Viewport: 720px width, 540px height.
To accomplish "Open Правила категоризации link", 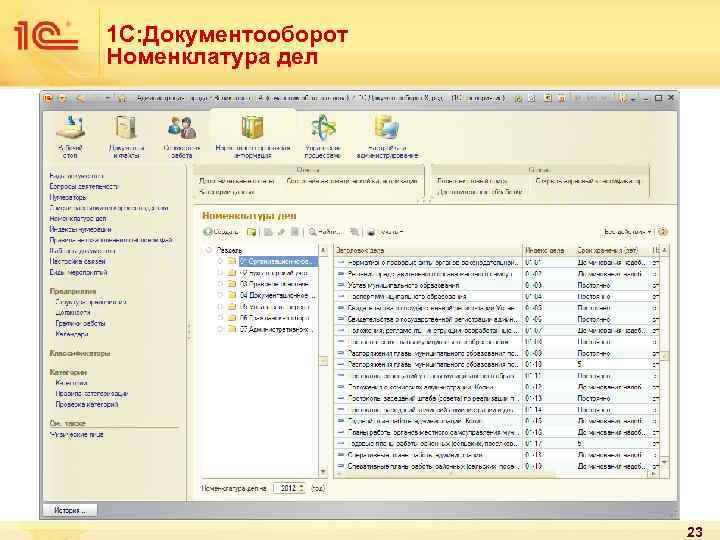I will 92,394.
